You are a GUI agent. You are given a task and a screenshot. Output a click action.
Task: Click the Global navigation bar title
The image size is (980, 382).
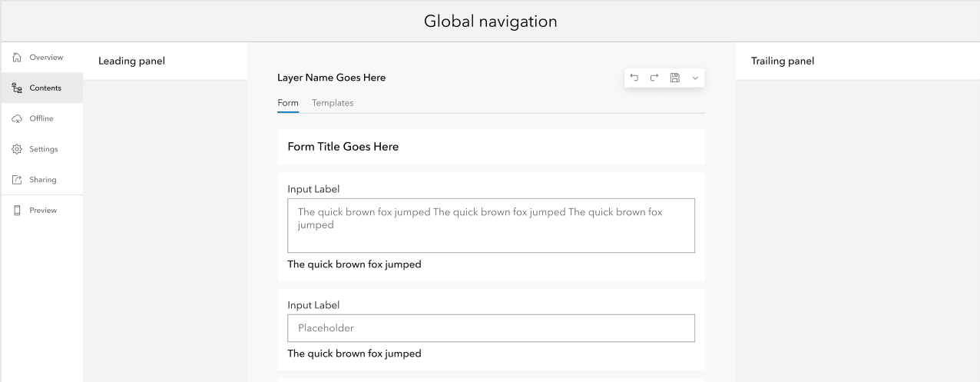(491, 22)
